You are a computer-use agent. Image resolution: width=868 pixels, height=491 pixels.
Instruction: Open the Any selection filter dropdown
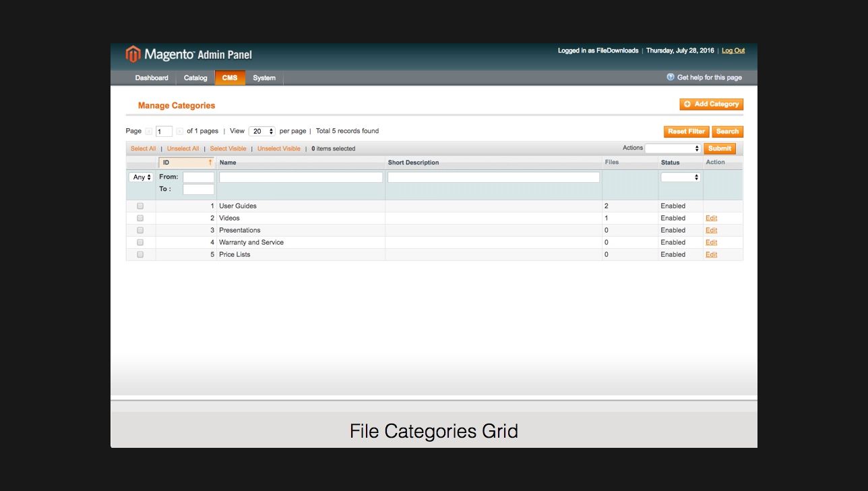141,177
